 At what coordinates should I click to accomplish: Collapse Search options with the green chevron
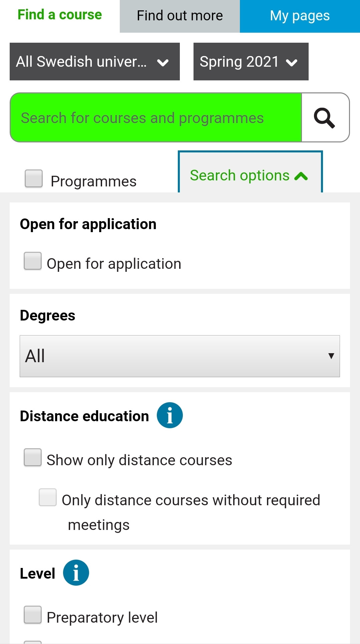point(301,176)
